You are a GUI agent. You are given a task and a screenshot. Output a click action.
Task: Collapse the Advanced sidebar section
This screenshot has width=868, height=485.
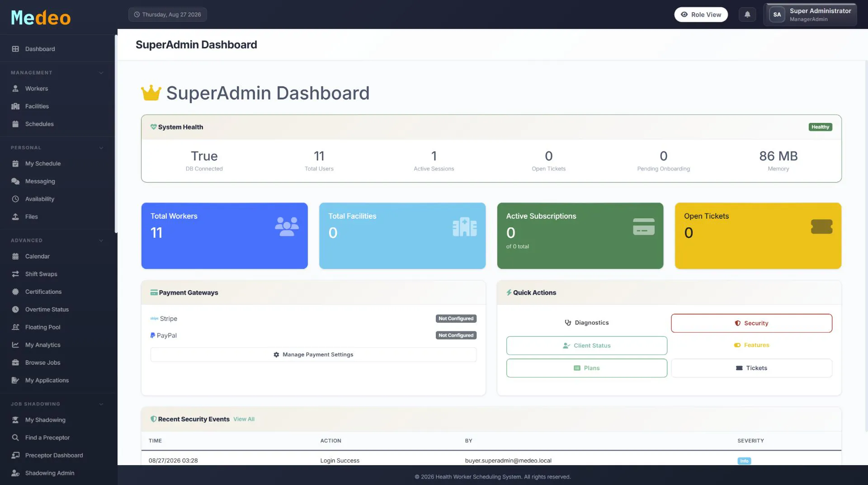(x=101, y=240)
